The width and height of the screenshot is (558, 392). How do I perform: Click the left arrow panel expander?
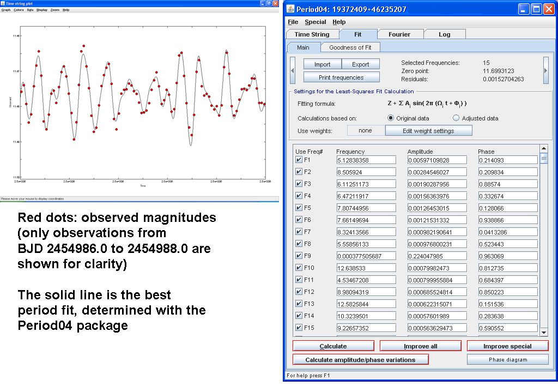pos(293,70)
